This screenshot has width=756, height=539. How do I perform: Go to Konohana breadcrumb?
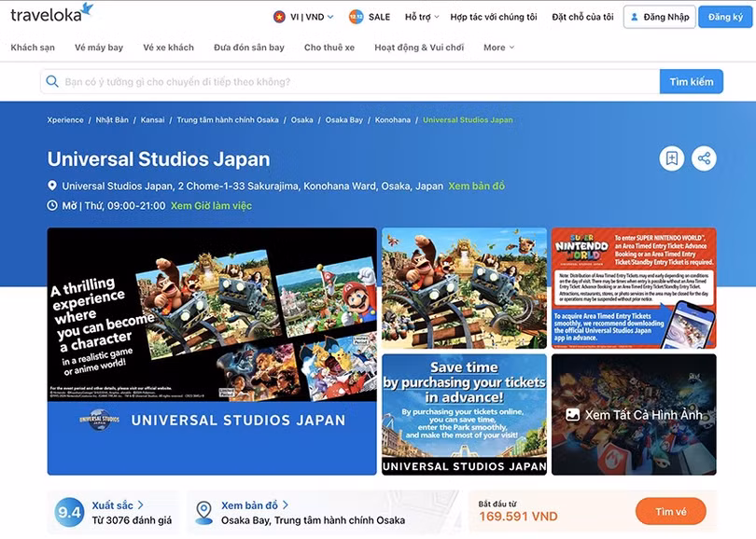[x=392, y=120]
